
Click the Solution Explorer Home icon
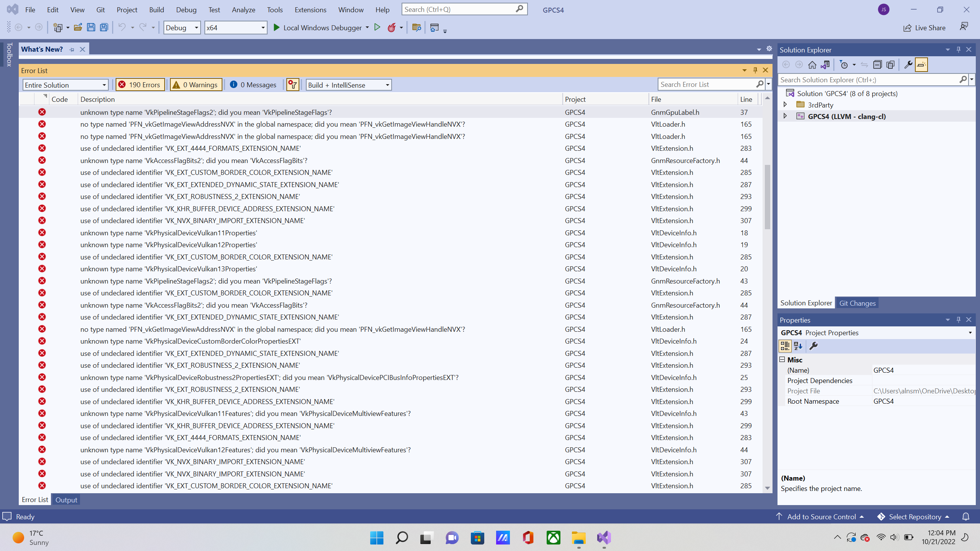[x=812, y=65]
